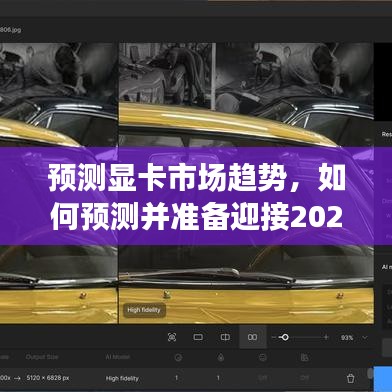Click the zoom slider handle
392x392 pixels.
[285, 337]
